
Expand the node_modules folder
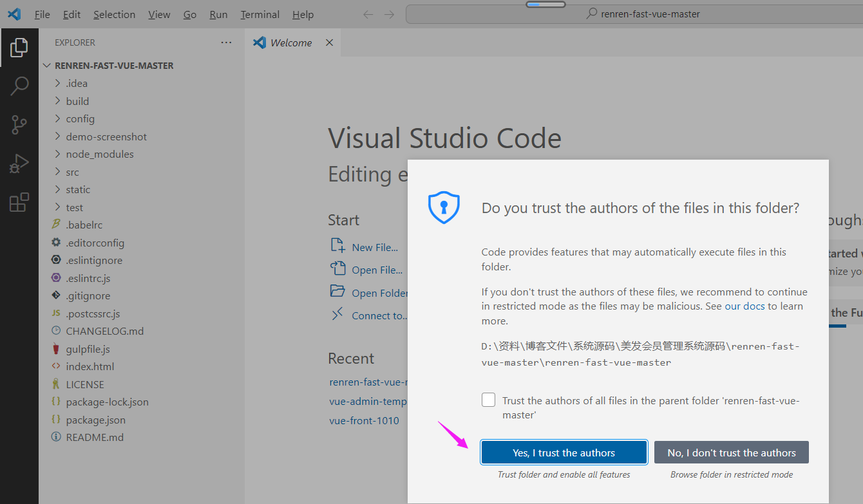tap(57, 154)
